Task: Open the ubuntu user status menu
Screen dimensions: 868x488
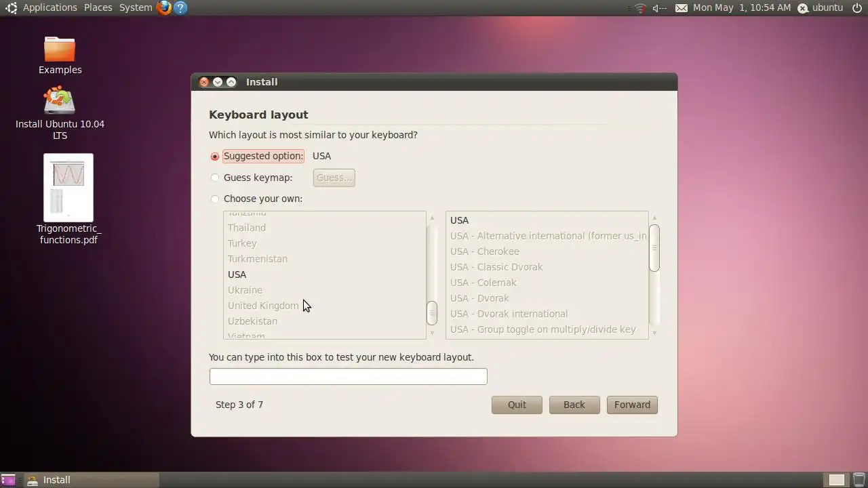Action: click(820, 7)
